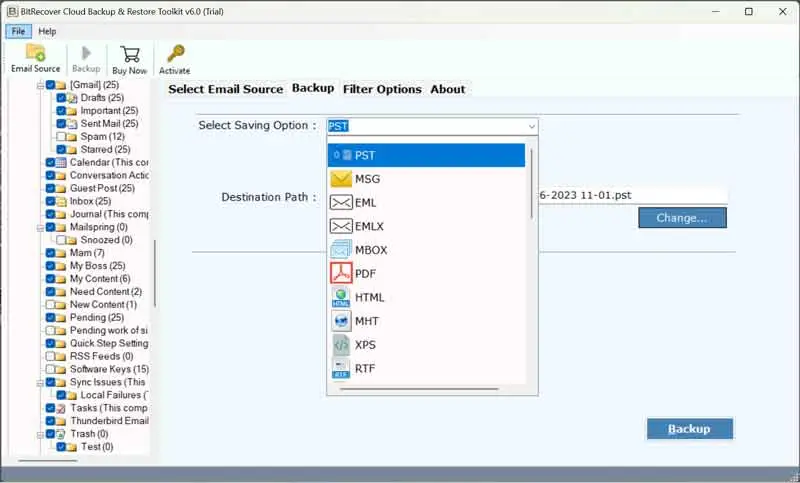Select the Pending (25) folder

(97, 317)
